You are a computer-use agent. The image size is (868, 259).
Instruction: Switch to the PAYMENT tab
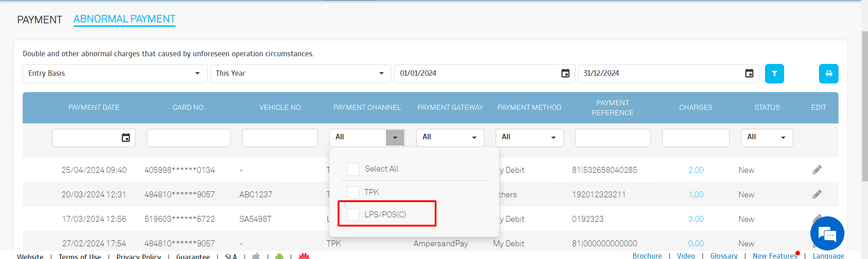[39, 20]
